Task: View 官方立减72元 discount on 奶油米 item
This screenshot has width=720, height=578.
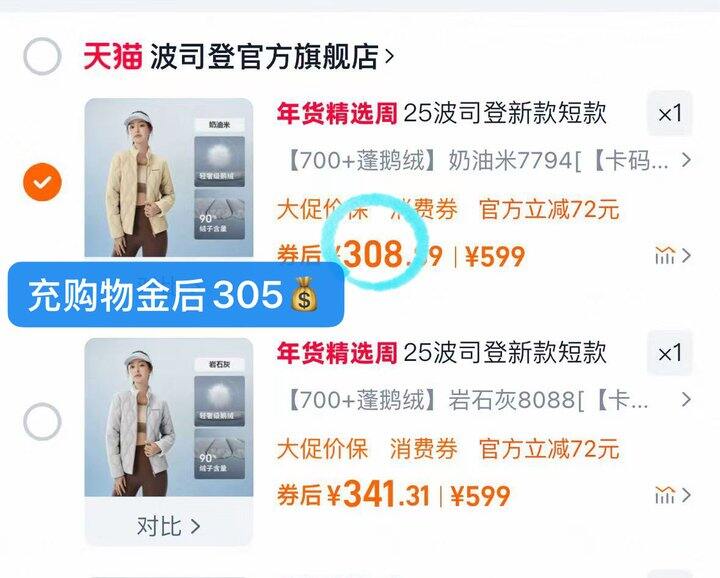Action: (549, 209)
